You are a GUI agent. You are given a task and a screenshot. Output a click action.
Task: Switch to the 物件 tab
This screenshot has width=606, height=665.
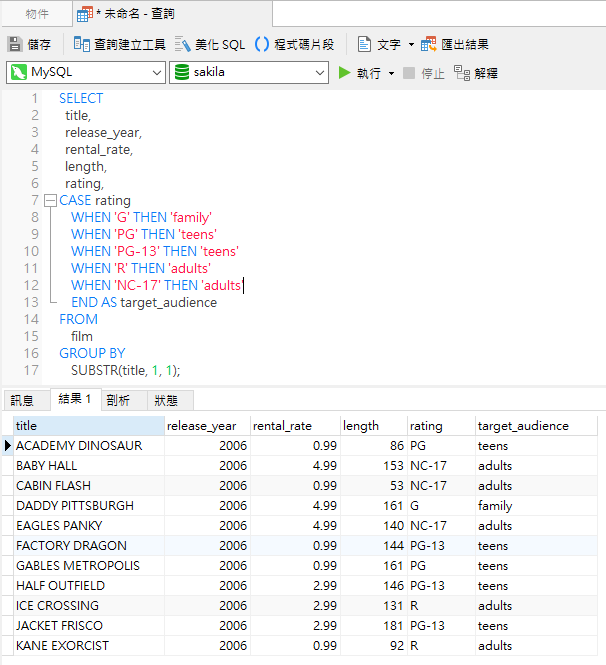pos(37,13)
